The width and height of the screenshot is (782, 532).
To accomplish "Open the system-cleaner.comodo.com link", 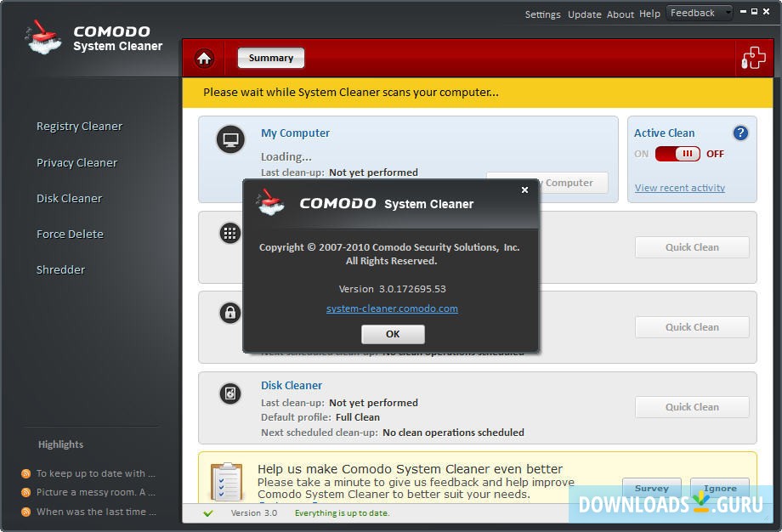I will 392,308.
